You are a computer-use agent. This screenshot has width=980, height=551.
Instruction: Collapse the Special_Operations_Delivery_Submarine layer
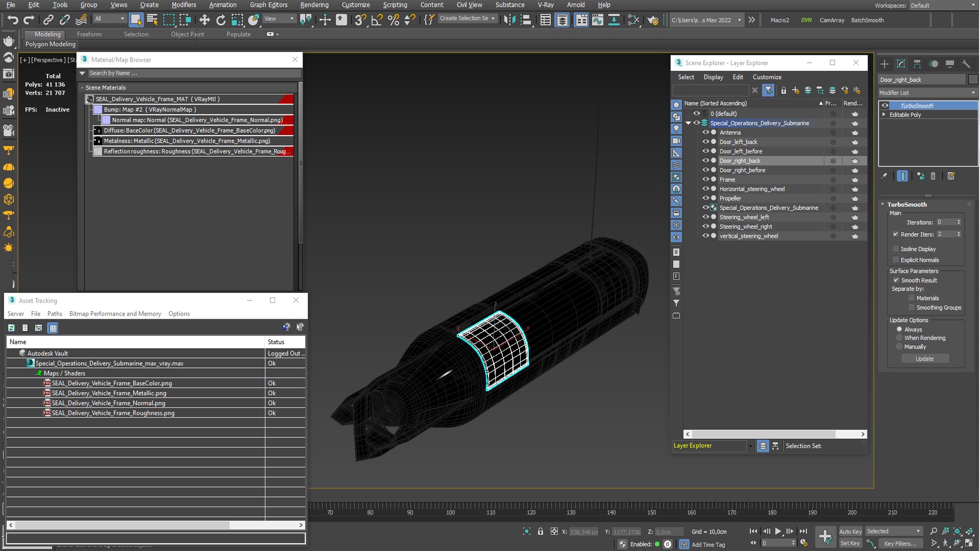point(688,123)
